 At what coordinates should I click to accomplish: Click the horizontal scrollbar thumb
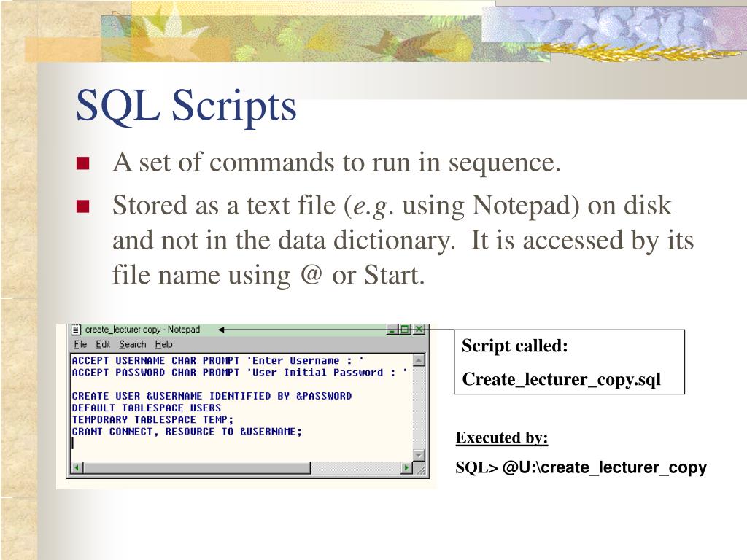pos(197,468)
